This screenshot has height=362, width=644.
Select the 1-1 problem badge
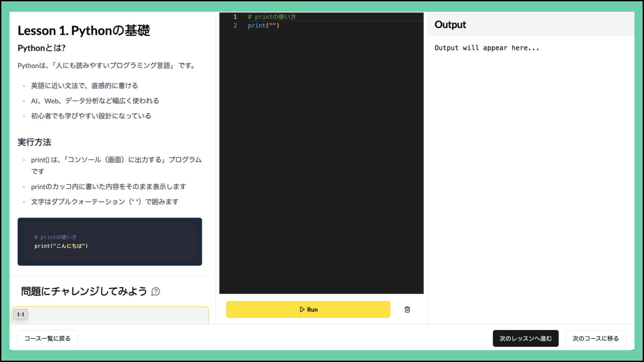coord(21,314)
